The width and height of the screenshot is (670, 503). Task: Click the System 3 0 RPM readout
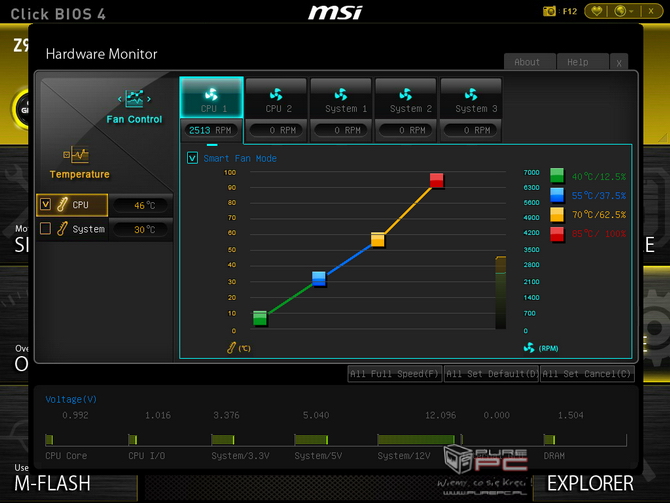point(471,130)
